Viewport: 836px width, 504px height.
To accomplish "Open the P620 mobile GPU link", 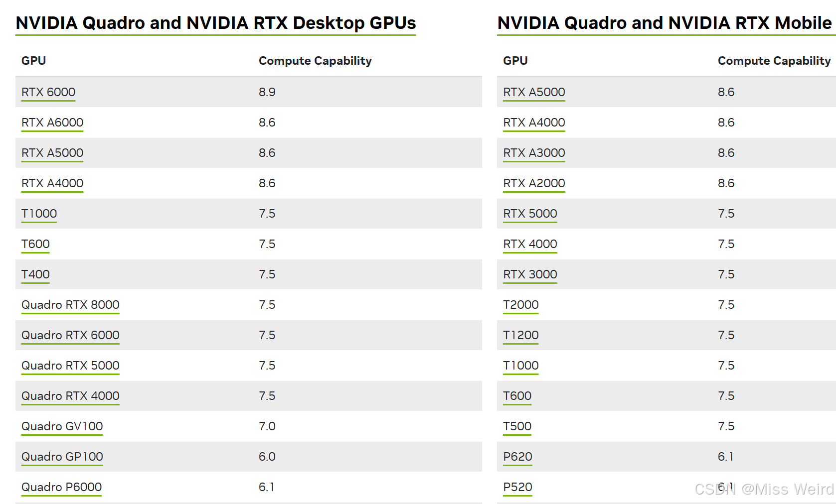I will [x=517, y=457].
